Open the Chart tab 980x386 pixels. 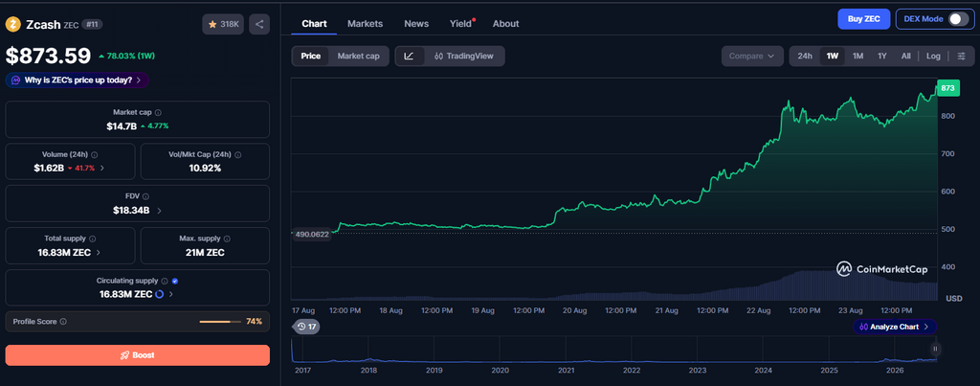(x=314, y=23)
